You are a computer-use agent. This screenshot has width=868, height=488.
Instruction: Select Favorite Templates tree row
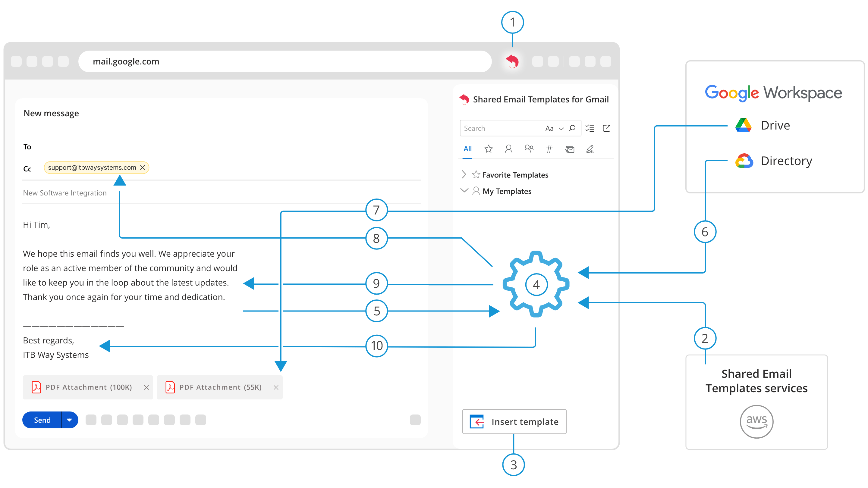pos(516,175)
